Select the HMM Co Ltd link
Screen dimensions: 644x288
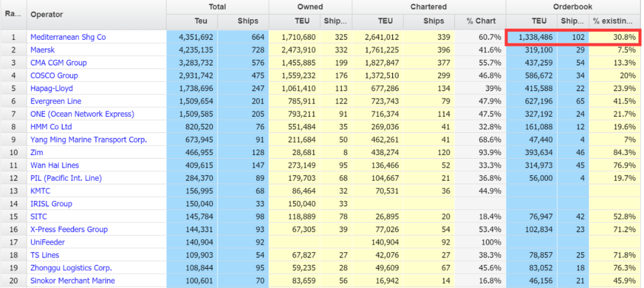coord(51,127)
